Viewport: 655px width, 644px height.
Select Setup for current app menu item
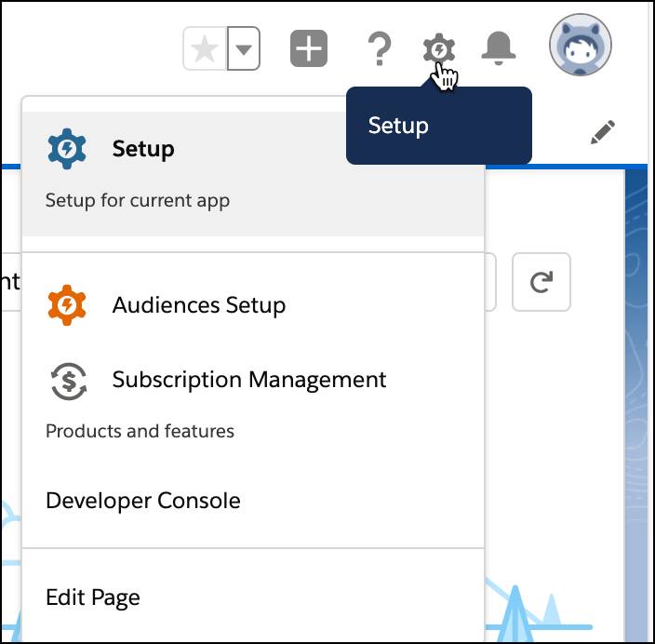(x=253, y=174)
